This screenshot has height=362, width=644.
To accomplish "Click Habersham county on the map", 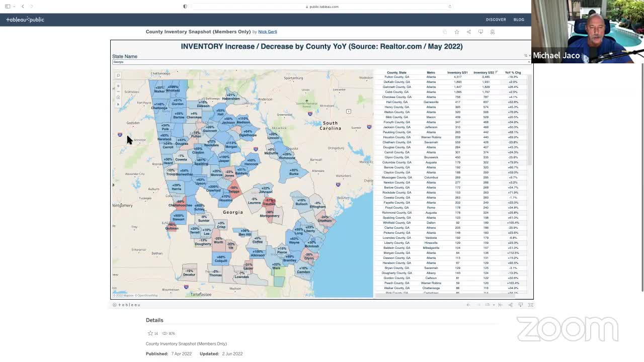I will pyautogui.click(x=231, y=97).
